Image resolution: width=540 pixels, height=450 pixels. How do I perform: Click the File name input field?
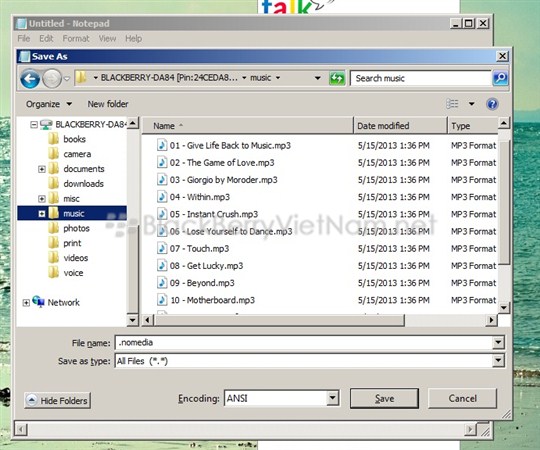click(x=304, y=343)
